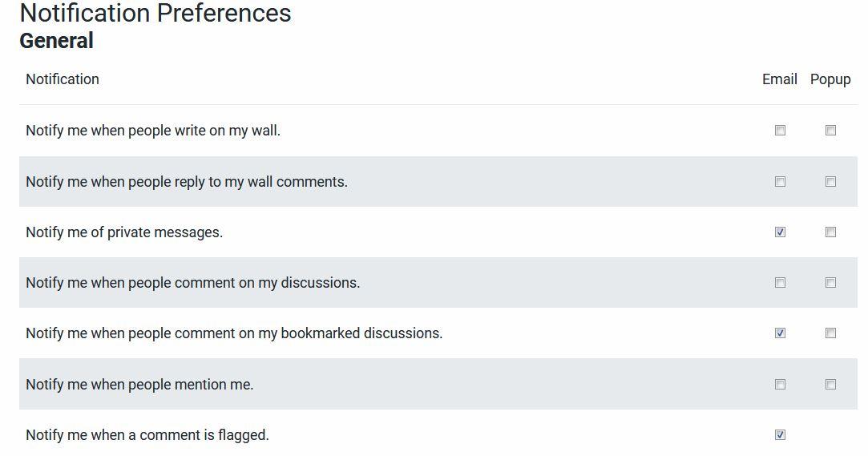Screen dimensions: 868x456
Task: Uncheck email for private messages
Action: click(780, 232)
